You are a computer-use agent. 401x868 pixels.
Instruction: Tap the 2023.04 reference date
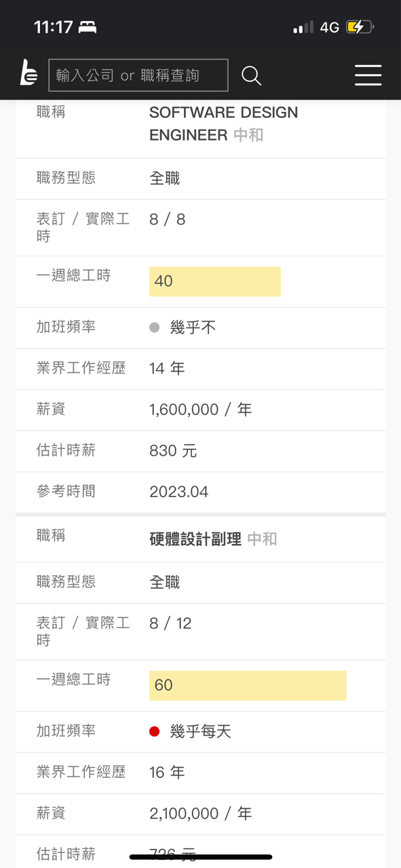click(179, 492)
